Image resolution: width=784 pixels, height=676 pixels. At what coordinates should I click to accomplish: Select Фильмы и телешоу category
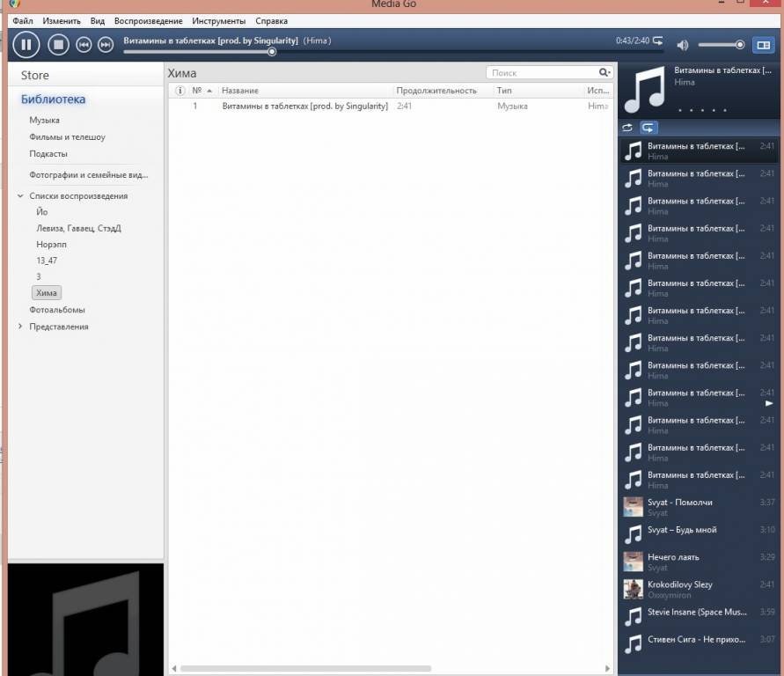click(x=67, y=137)
